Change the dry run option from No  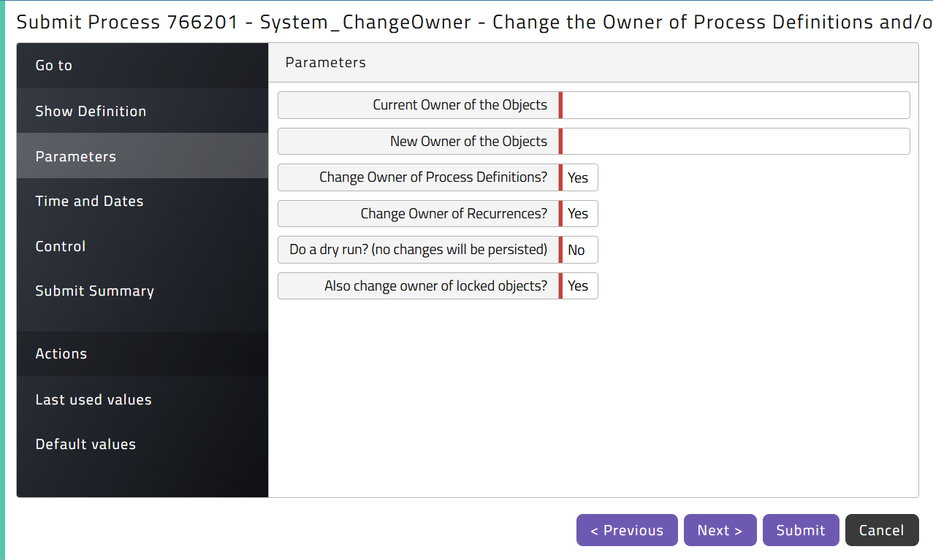point(579,250)
